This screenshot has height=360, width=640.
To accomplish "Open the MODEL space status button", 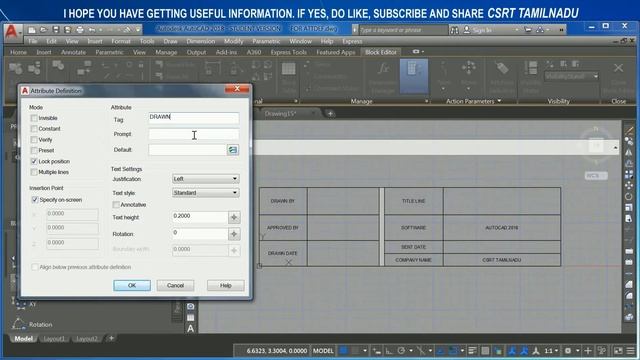I will click(323, 351).
